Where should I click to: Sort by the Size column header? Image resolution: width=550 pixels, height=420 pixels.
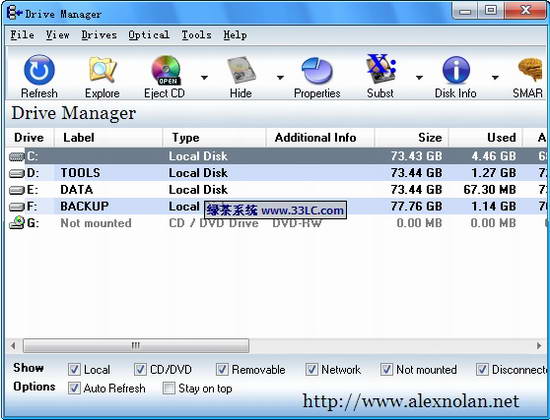point(411,138)
